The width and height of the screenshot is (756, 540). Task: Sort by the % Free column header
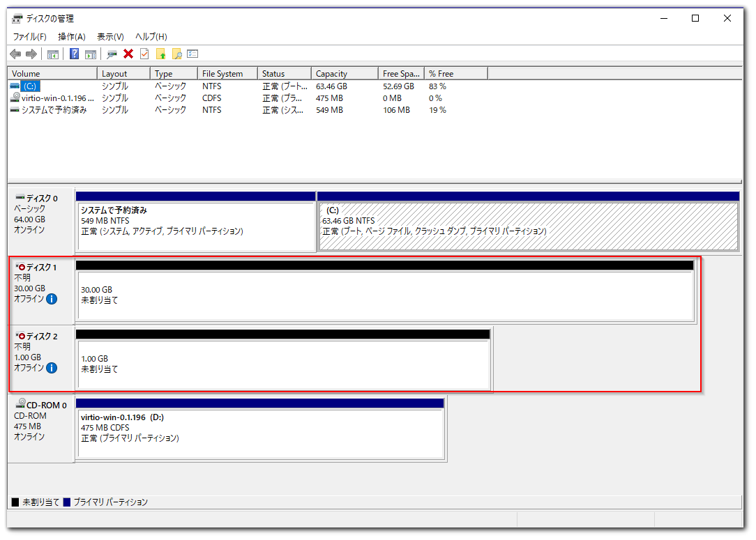(456, 74)
